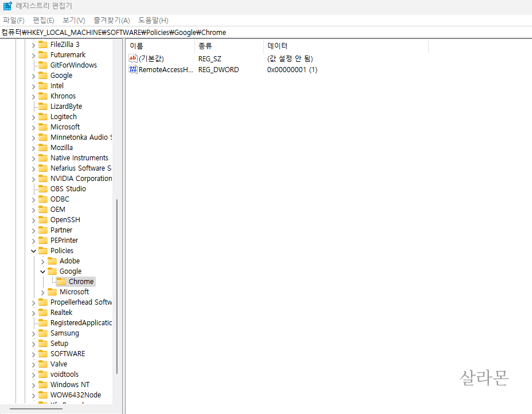Select the Minnetonka Audio folder icon
The height and width of the screenshot is (414, 532).
click(43, 137)
